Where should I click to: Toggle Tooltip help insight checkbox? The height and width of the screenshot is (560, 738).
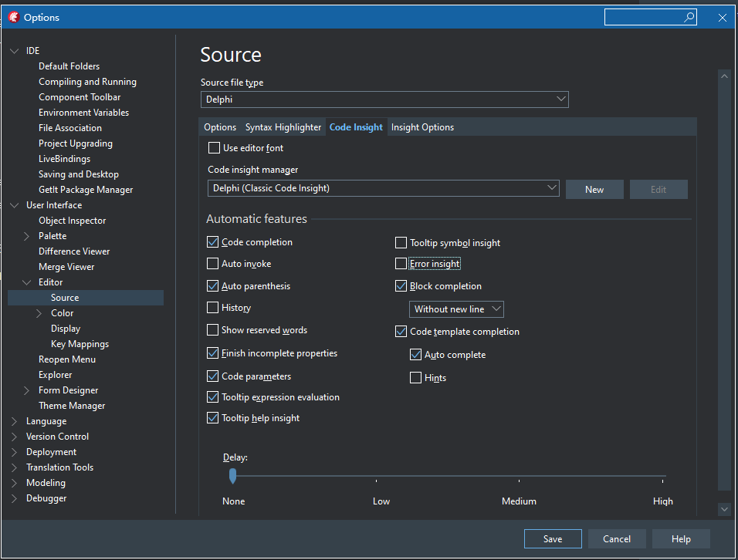213,418
